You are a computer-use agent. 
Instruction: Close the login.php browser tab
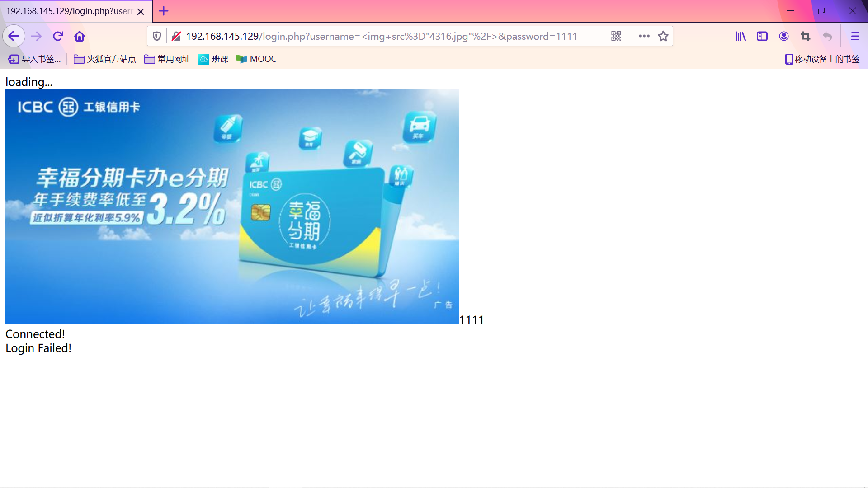(x=141, y=12)
